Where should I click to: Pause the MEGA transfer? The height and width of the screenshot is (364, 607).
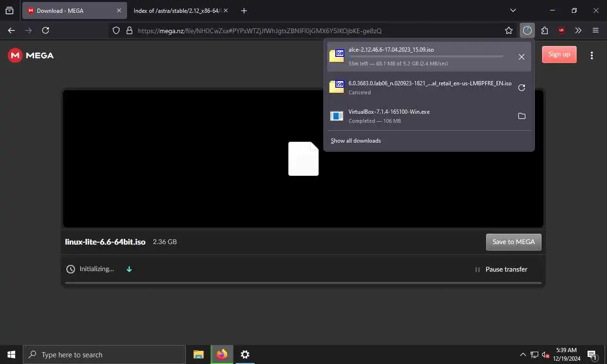[x=501, y=269]
